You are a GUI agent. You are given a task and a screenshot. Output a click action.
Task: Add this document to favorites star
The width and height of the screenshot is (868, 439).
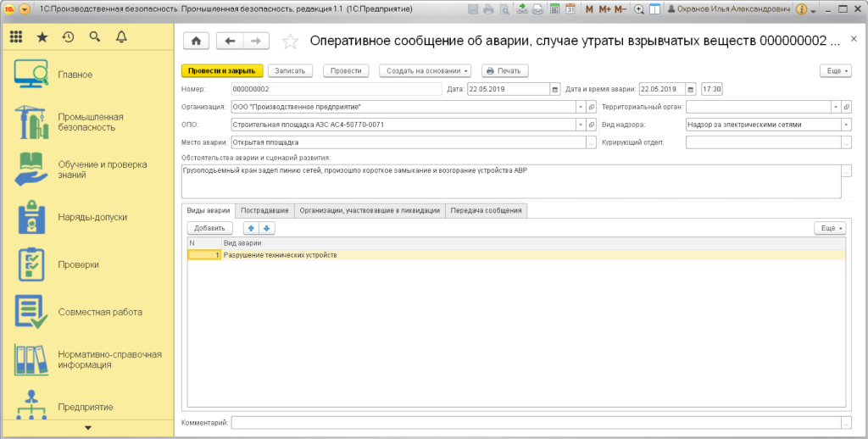290,41
